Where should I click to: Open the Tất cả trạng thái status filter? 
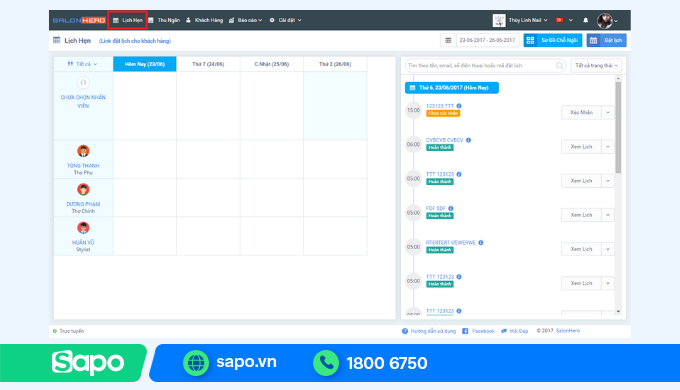click(x=596, y=66)
